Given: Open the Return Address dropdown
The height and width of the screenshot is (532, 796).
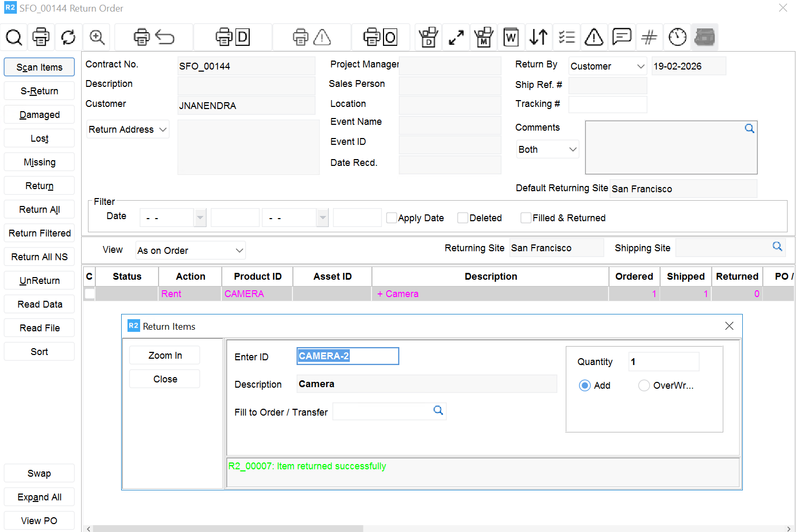Looking at the screenshot, I should (x=127, y=130).
